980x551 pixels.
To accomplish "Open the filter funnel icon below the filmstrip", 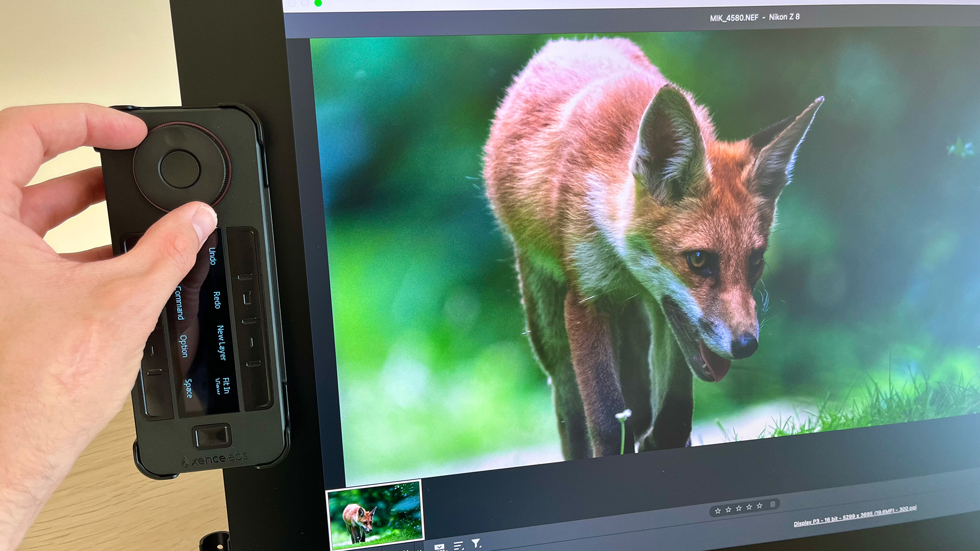I will [x=476, y=544].
